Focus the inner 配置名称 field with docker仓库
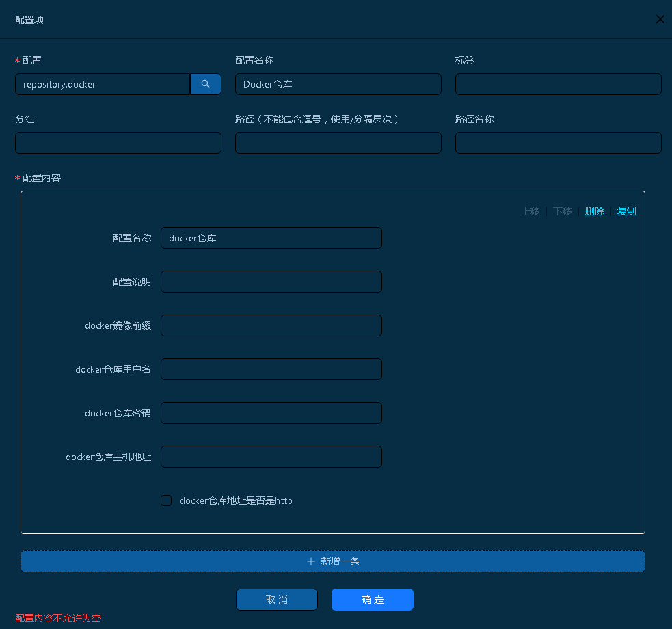Image resolution: width=672 pixels, height=629 pixels. click(x=271, y=238)
